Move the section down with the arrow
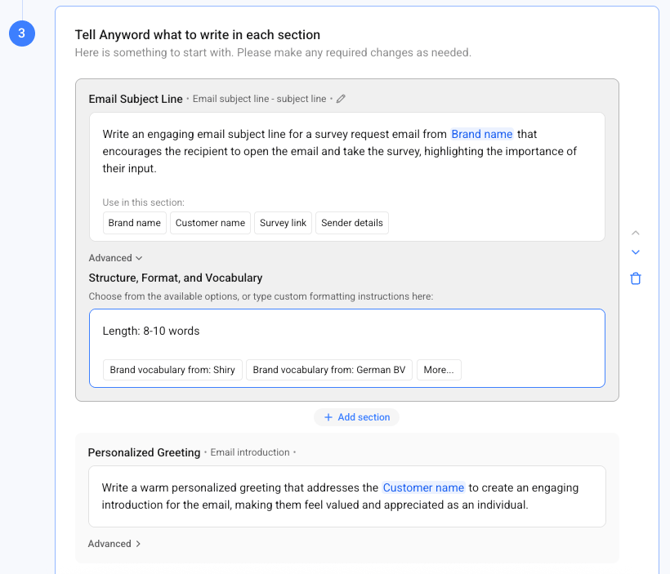Image resolution: width=670 pixels, height=574 pixels. [x=635, y=253]
